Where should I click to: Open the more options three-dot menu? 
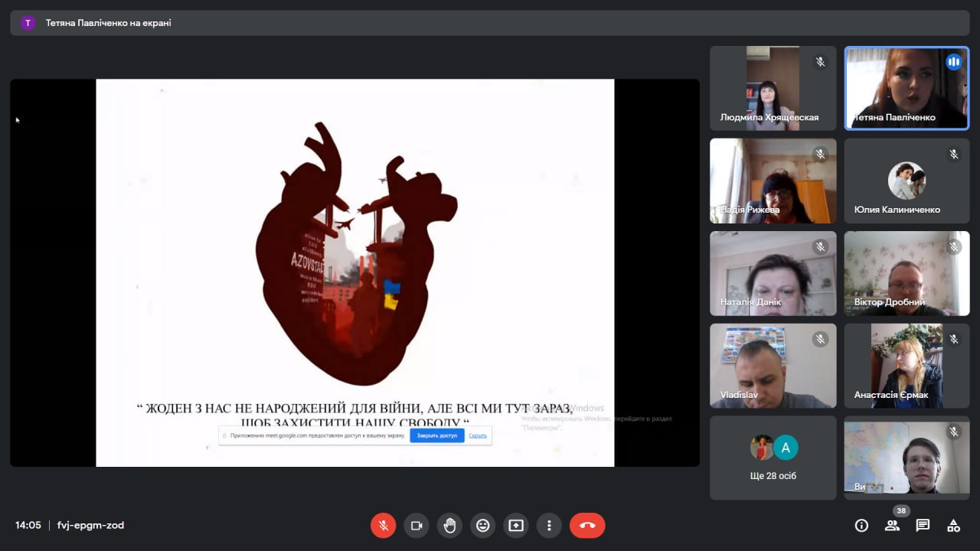click(549, 526)
